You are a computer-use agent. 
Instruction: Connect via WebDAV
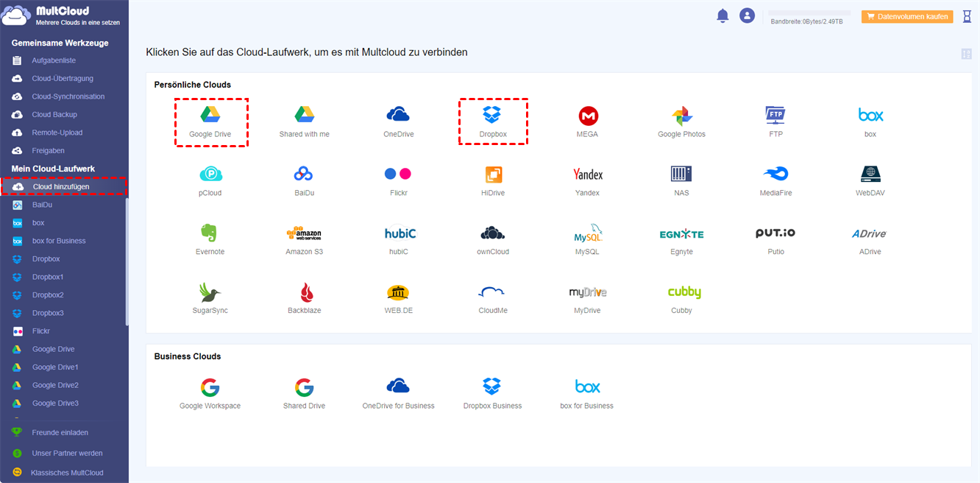click(x=870, y=181)
